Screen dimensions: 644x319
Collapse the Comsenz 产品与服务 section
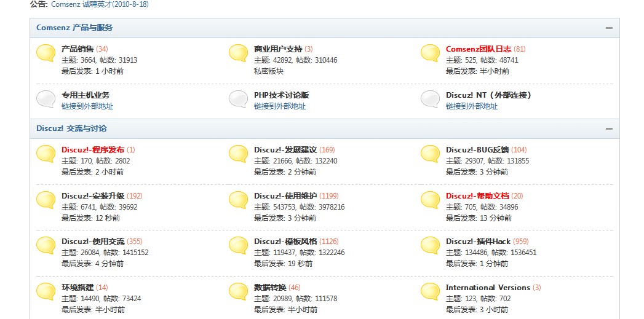pyautogui.click(x=609, y=28)
